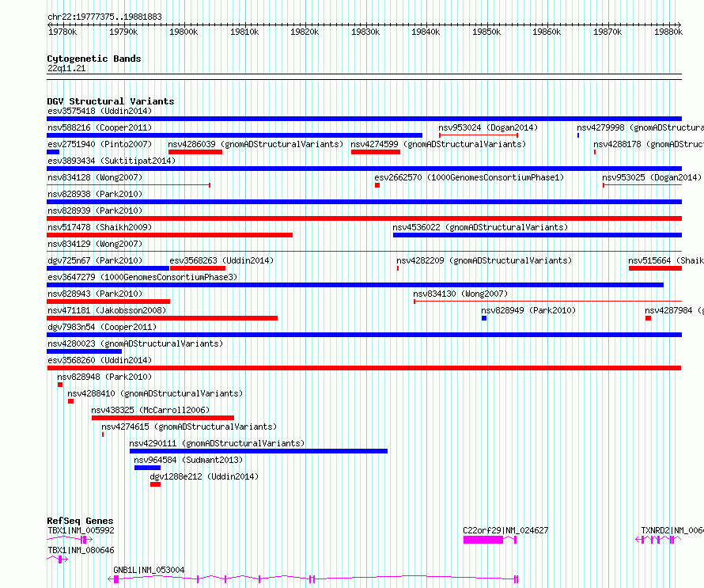Click nsv834130 (Wong2007) variant label
Image resolution: width=704 pixels, height=588 pixels.
click(x=460, y=294)
